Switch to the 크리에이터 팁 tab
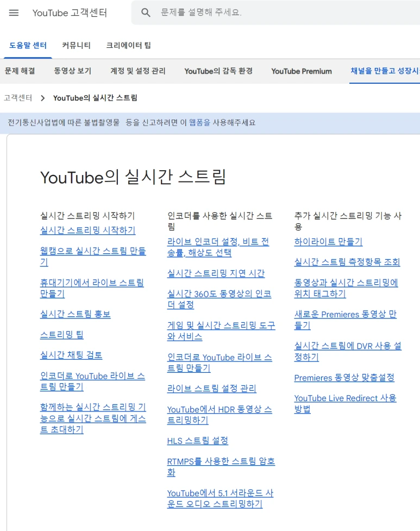Screen dimensions: 420x531 (128, 45)
